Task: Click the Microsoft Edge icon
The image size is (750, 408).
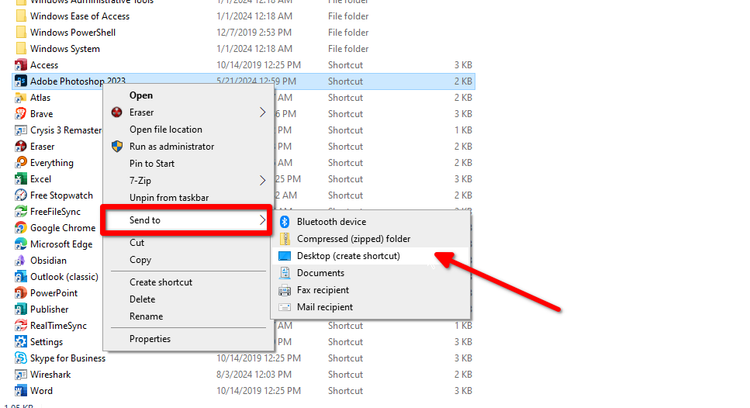Action: (21, 244)
